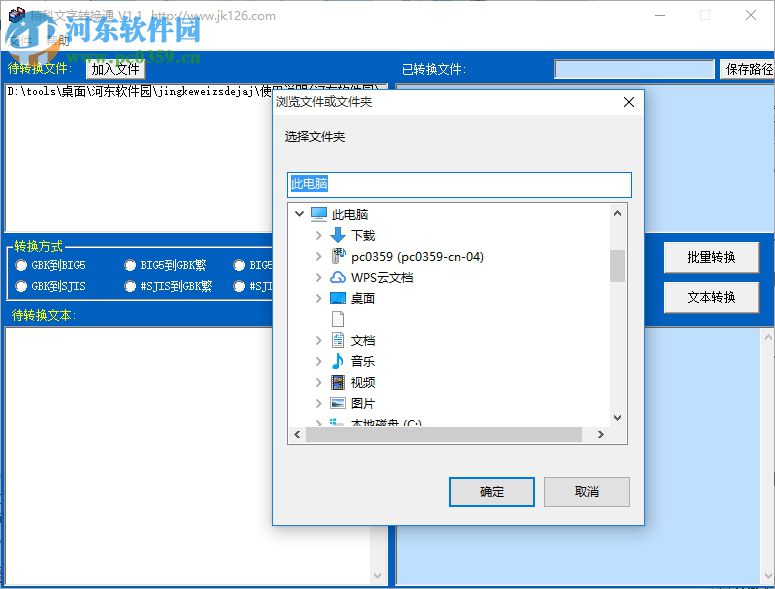The height and width of the screenshot is (589, 775).
Task: Click the This PC computer icon
Action: tap(319, 214)
